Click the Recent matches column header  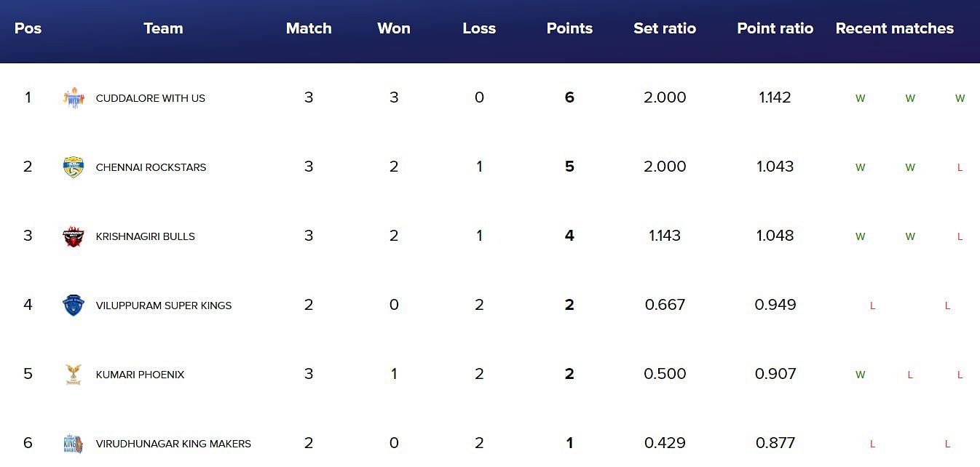[894, 28]
